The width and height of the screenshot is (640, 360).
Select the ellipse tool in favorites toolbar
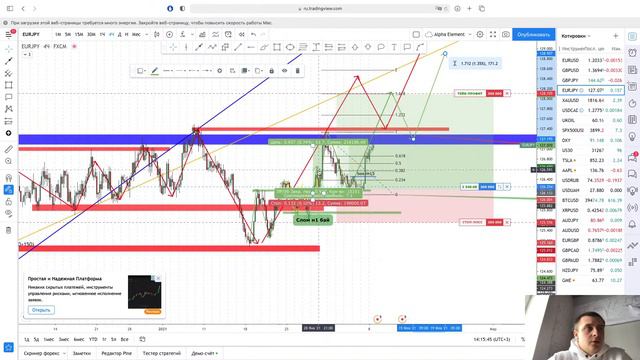290,47
